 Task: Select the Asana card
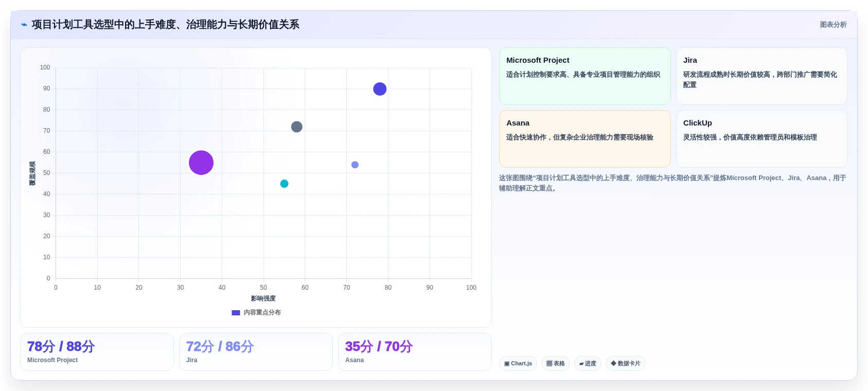click(x=584, y=139)
